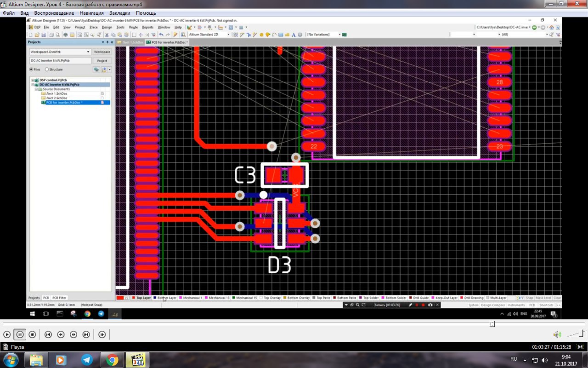Image resolution: width=588 pixels, height=368 pixels.
Task: Switch to PCB Filter panel tab
Action: [x=59, y=298]
